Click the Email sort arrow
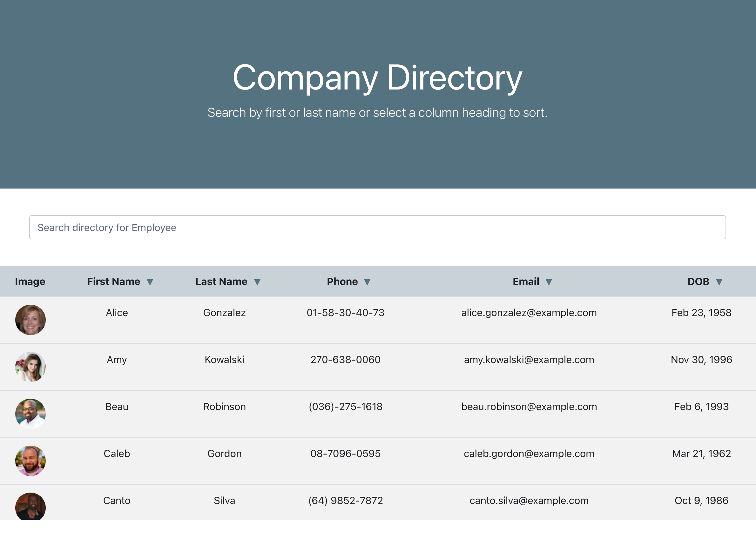 point(549,282)
